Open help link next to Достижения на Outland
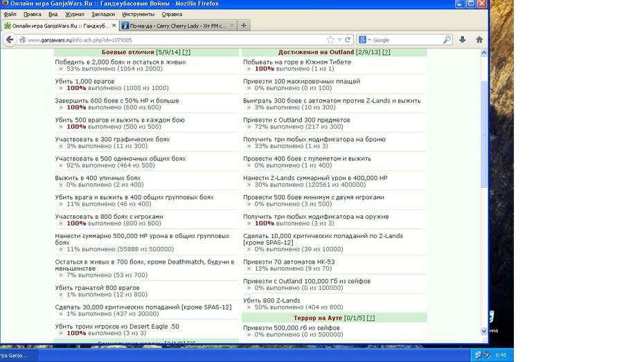This screenshot has width=644, height=362. point(386,52)
